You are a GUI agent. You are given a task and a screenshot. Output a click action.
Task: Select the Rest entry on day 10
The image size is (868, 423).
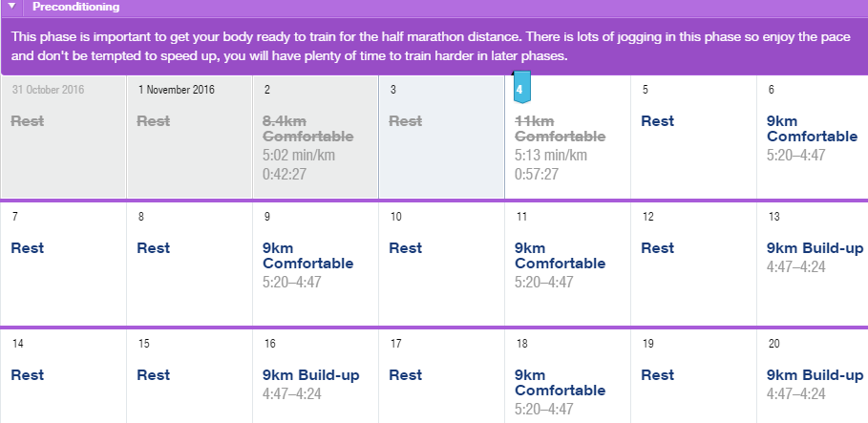click(406, 248)
